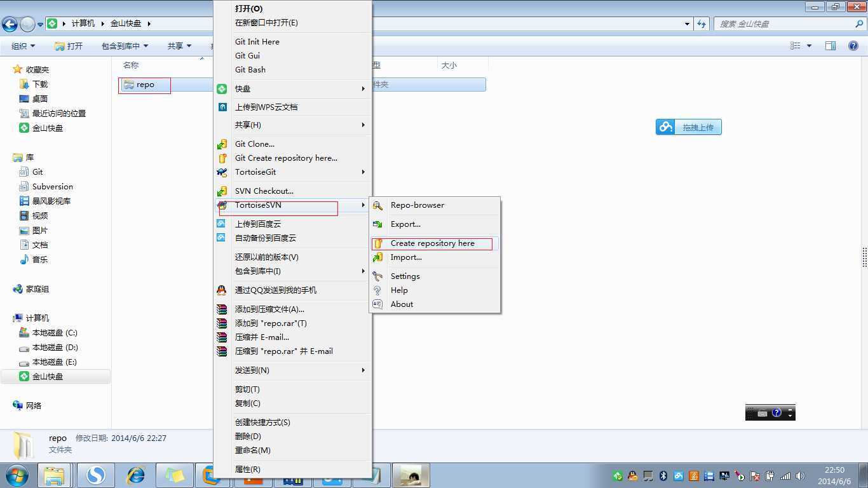Click the Windows Start button
Image resolution: width=868 pixels, height=488 pixels.
(17, 475)
